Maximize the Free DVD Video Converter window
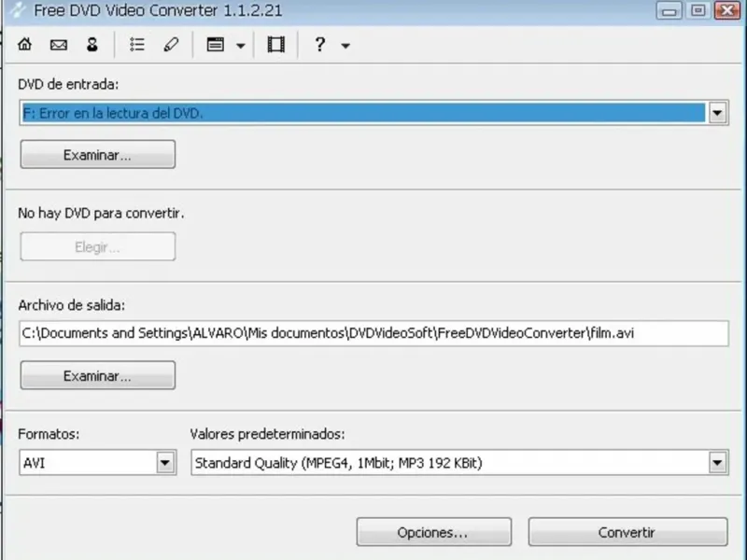The width and height of the screenshot is (747, 560). click(x=698, y=10)
